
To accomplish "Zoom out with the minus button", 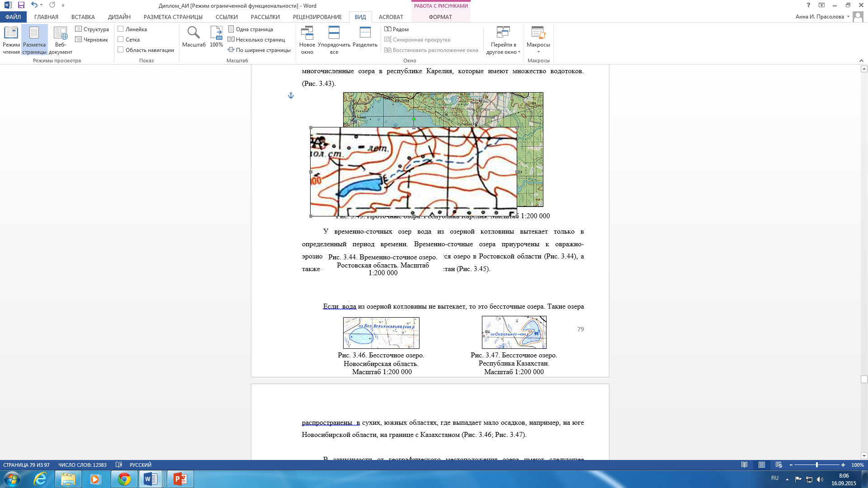I will tap(791, 465).
